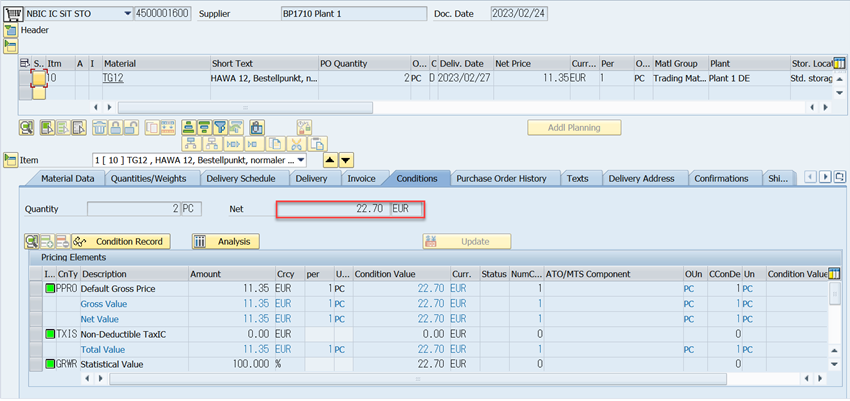850x401 pixels.
Task: Click the Condition Record button
Action: coord(121,242)
